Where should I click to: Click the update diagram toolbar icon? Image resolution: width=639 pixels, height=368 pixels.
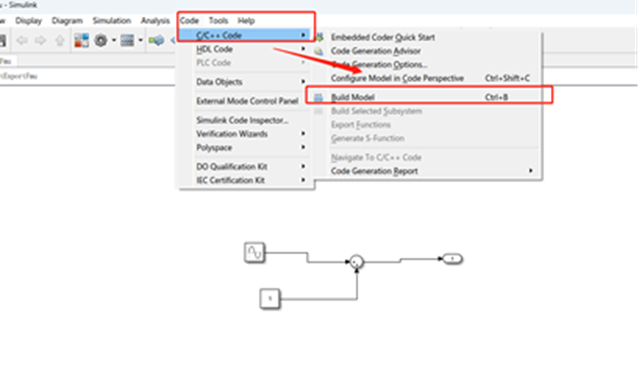click(156, 40)
